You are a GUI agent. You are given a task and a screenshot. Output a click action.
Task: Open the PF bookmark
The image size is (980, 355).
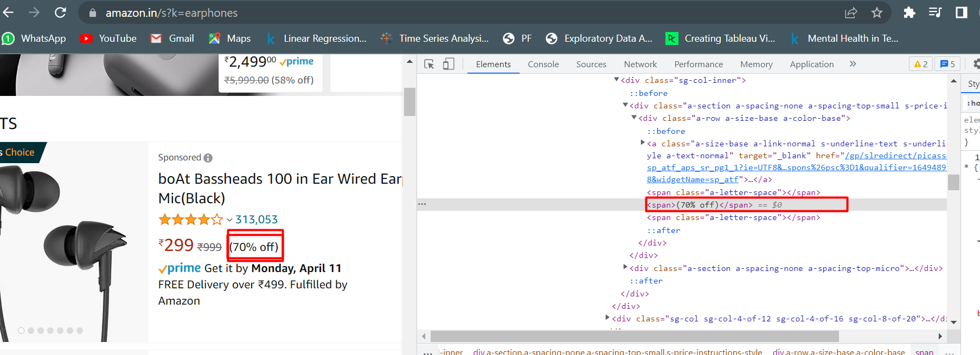(517, 38)
